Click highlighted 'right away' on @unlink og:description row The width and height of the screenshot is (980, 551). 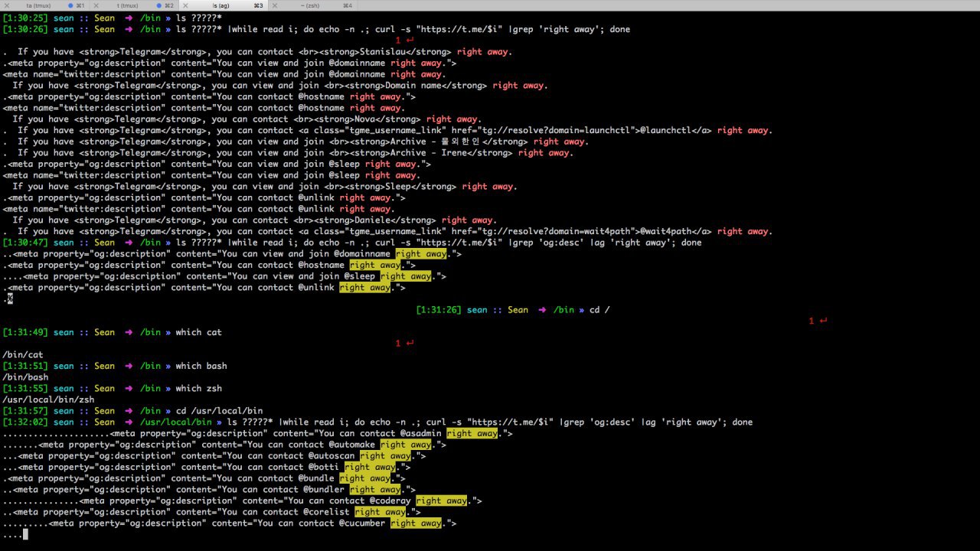[364, 288]
